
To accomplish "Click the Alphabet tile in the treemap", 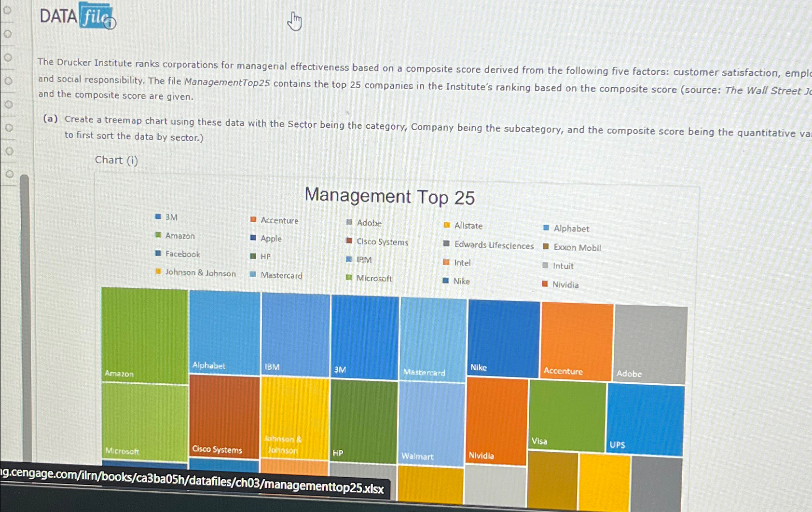I will click(x=225, y=333).
